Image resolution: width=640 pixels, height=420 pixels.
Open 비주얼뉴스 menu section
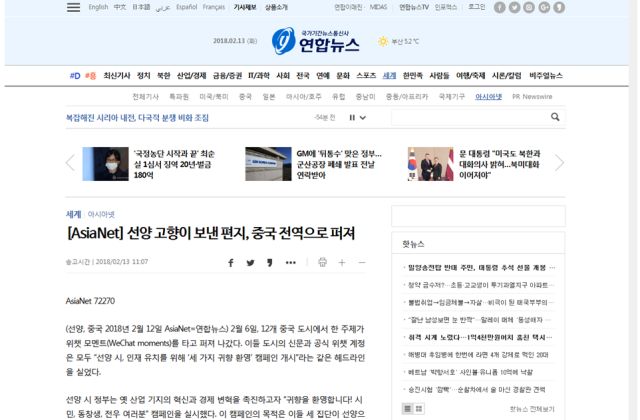point(546,76)
